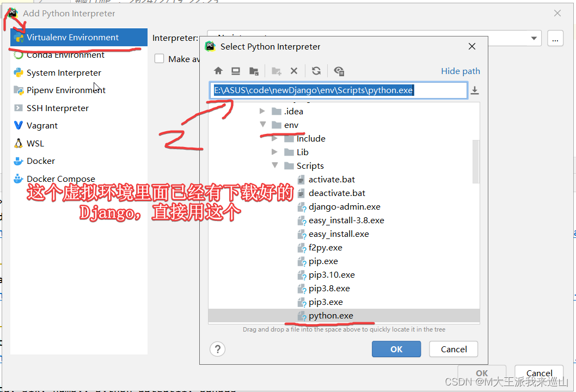Click the activate.bat file icon

click(x=301, y=180)
